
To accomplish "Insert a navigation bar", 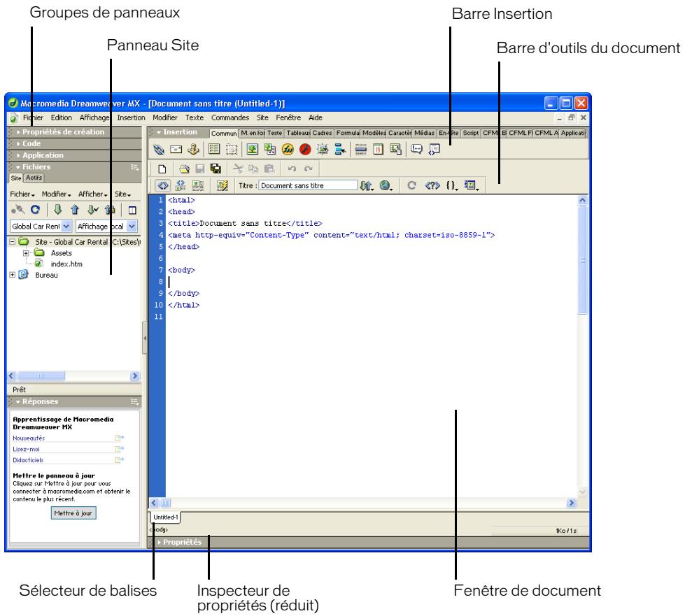I will coord(340,150).
